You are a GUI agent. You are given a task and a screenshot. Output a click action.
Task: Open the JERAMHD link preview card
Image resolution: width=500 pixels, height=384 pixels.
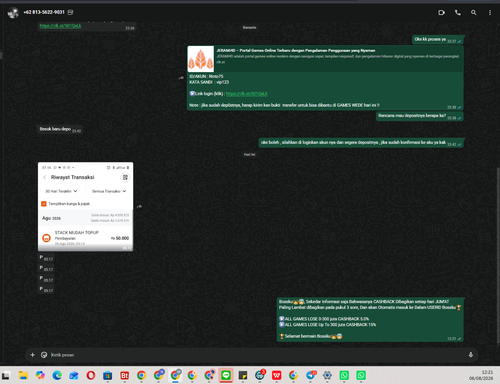[x=325, y=59]
